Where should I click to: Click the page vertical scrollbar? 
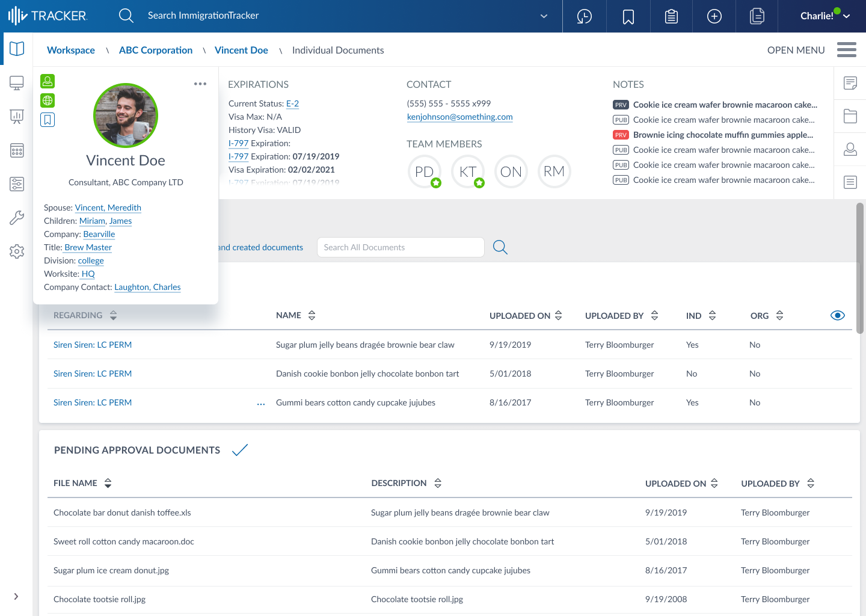tap(860, 268)
